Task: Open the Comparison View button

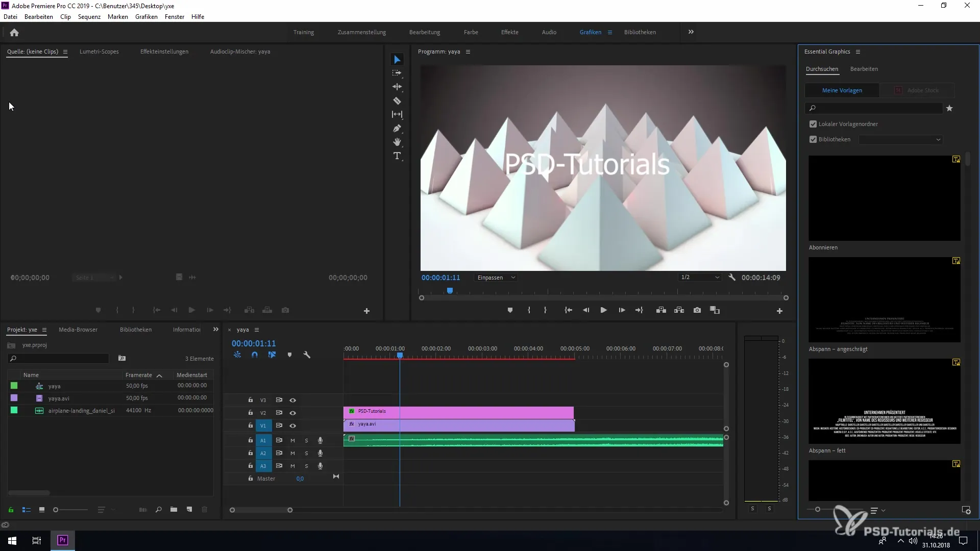Action: coord(715,310)
